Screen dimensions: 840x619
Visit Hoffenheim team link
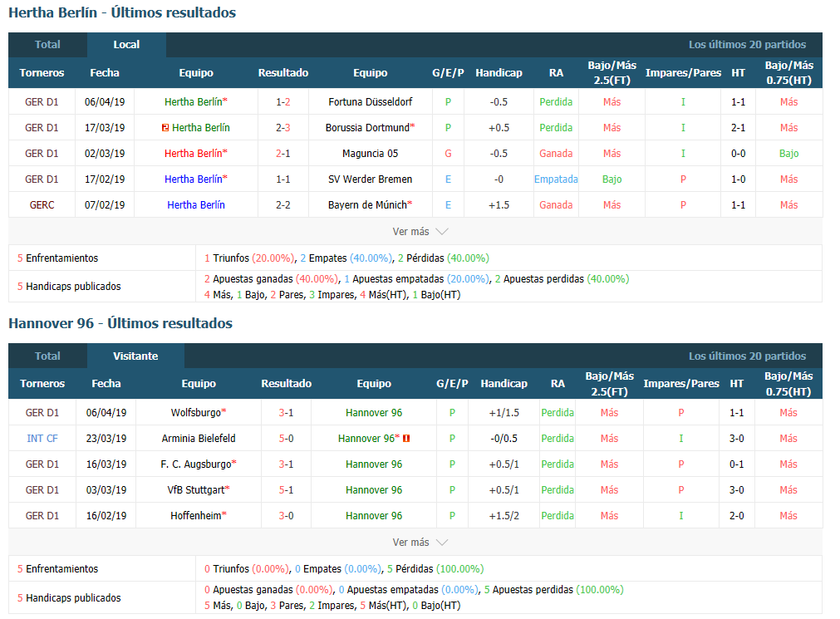pyautogui.click(x=195, y=516)
